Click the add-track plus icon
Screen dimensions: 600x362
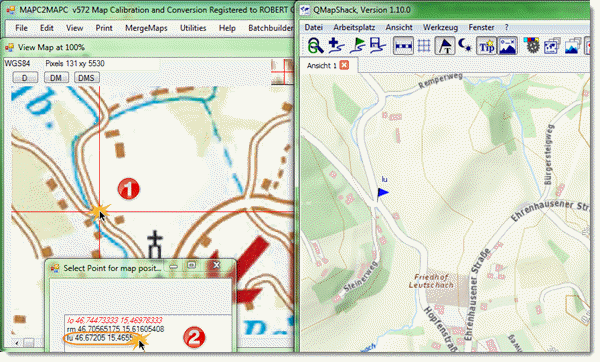tap(336, 46)
